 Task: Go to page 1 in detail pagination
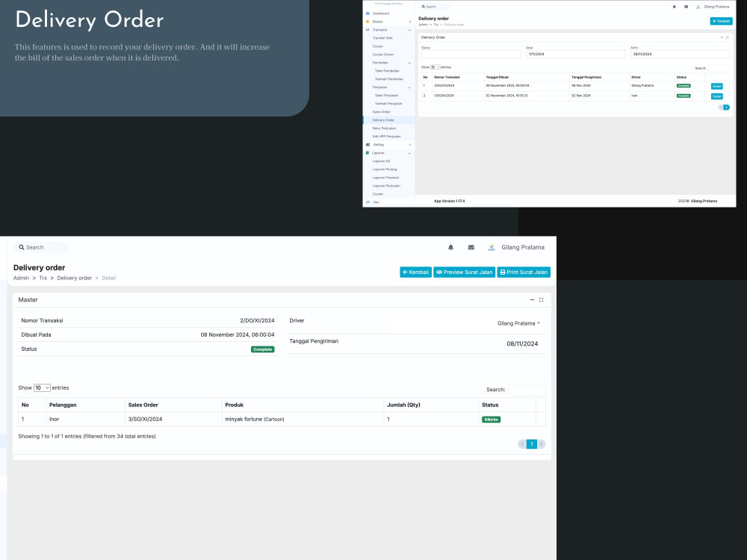(532, 444)
